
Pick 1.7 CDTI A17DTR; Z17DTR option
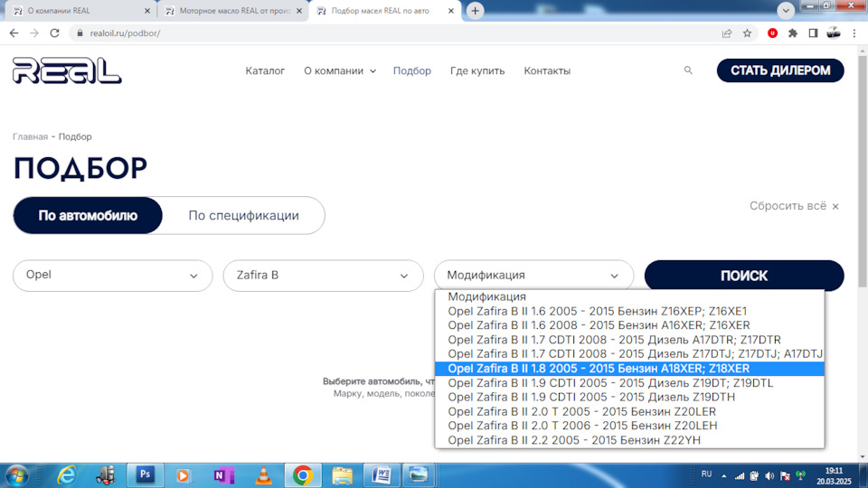click(x=629, y=340)
